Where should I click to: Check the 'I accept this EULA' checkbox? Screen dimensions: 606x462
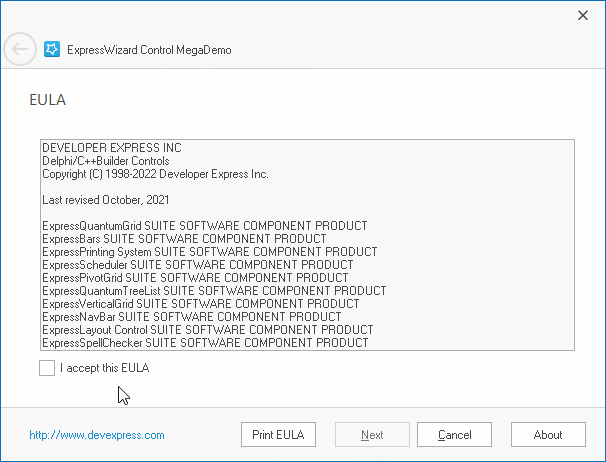[47, 368]
